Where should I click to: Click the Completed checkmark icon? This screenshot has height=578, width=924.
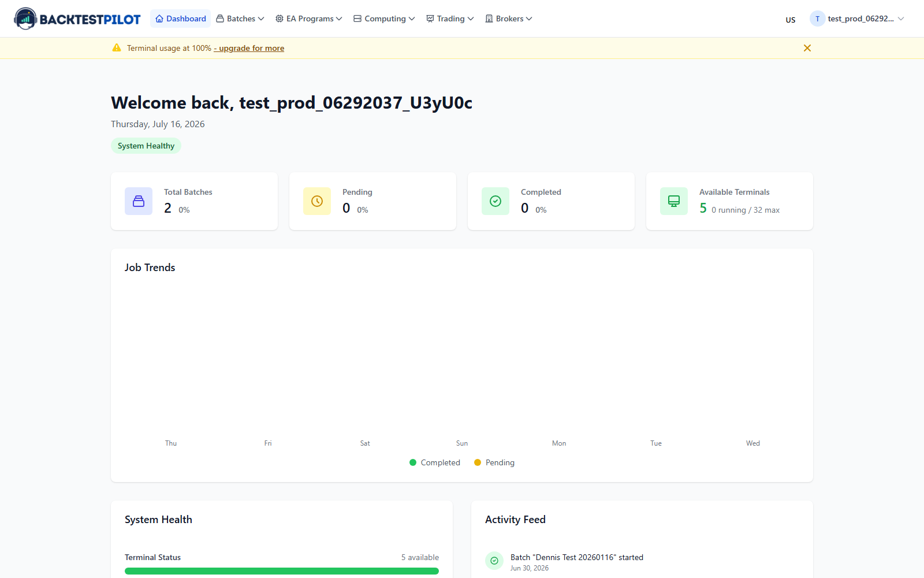495,201
